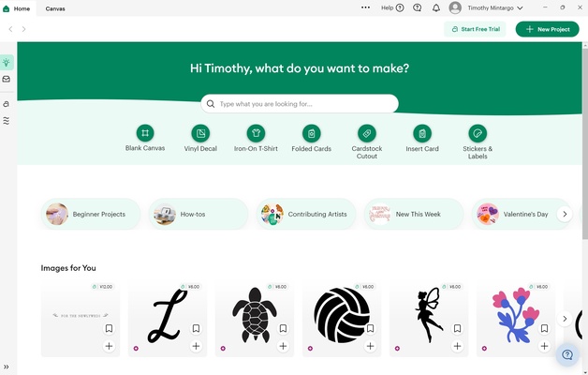The width and height of the screenshot is (588, 375).
Task: Bookmark the turtle image
Action: 283,328
